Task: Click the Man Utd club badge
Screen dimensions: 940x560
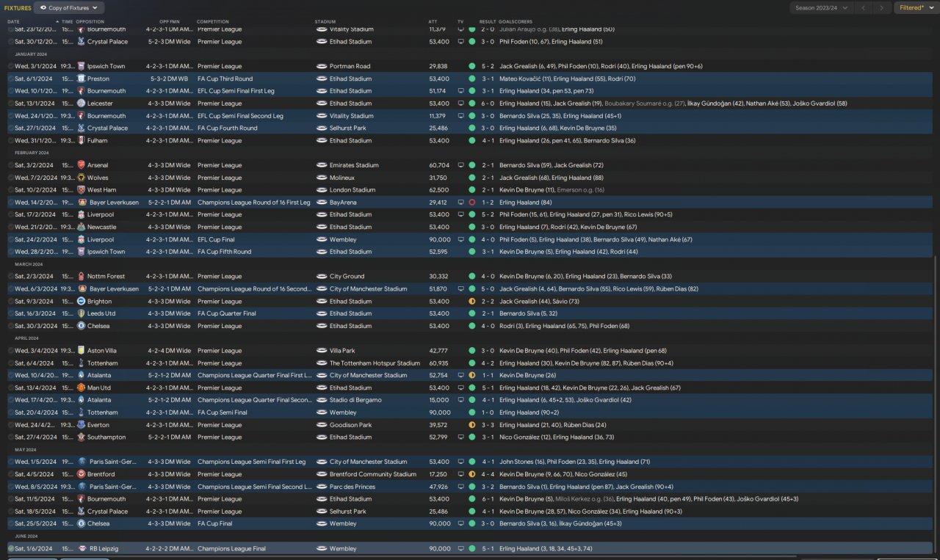Action: coord(81,388)
